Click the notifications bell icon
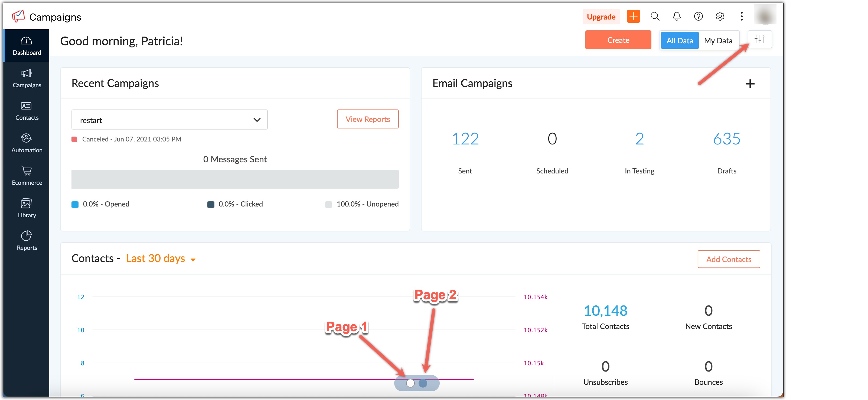 click(676, 16)
